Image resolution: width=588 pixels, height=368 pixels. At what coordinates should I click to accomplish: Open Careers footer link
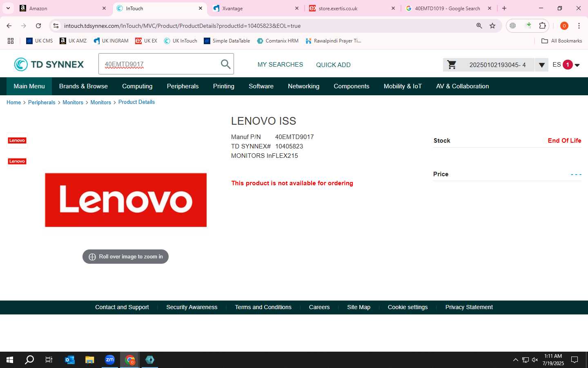[x=319, y=307]
